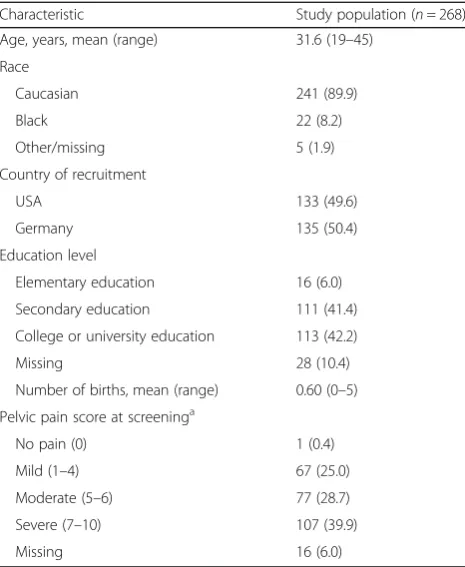This screenshot has height=567, width=465.
Task: Click the footnote superscript after screening
Action: click(192, 412)
